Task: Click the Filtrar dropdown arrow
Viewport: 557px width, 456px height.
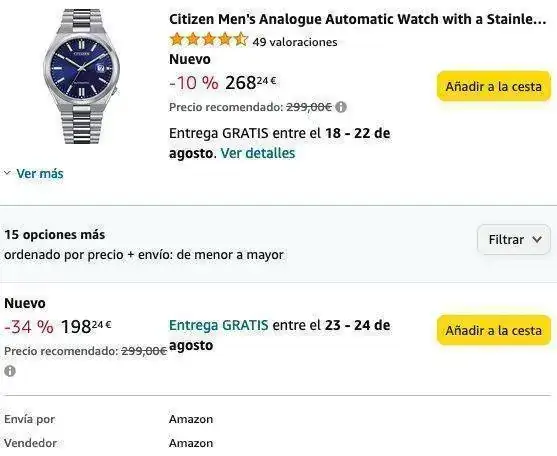Action: (537, 239)
